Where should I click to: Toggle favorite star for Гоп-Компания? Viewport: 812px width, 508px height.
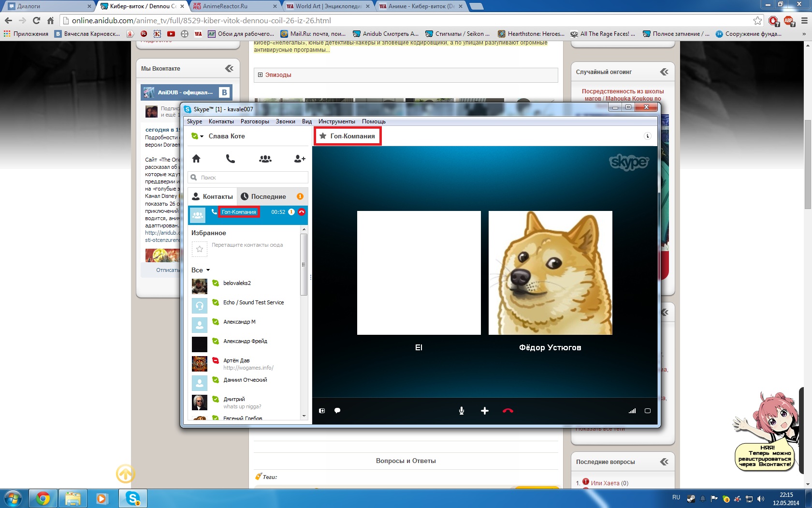[x=323, y=136]
